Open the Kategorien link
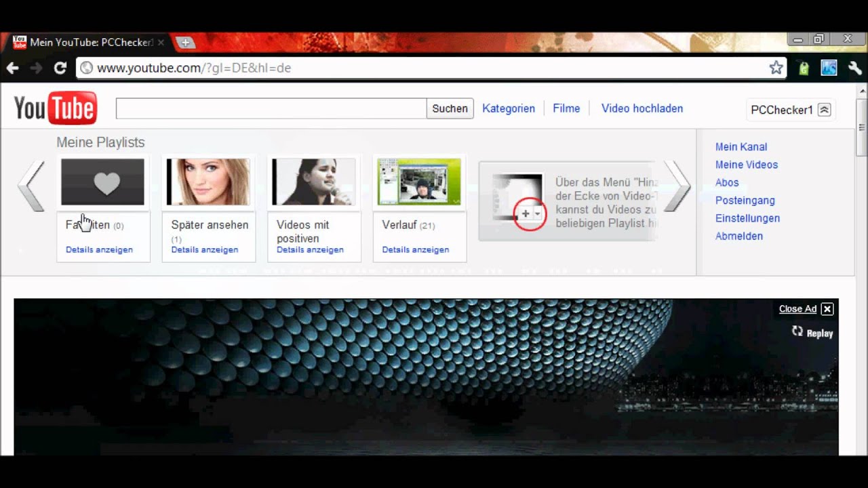This screenshot has height=488, width=868. (509, 108)
